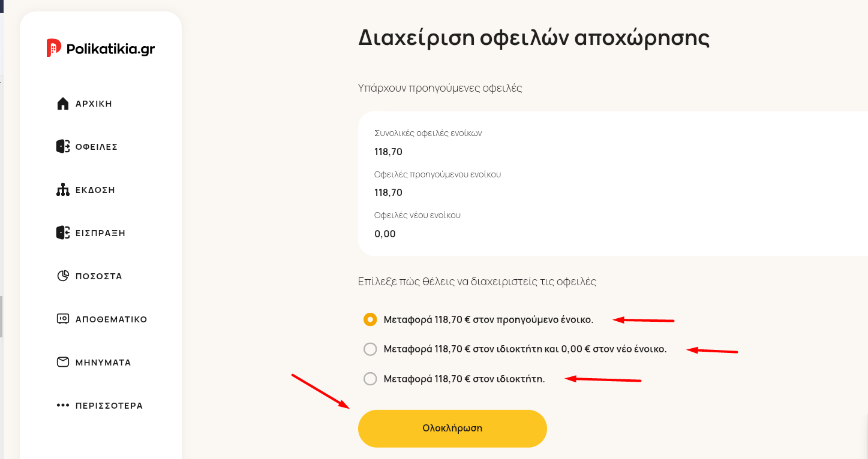Click the ΕΚΔΟΣΗ hierarchy icon
The height and width of the screenshot is (459, 868).
(x=63, y=190)
